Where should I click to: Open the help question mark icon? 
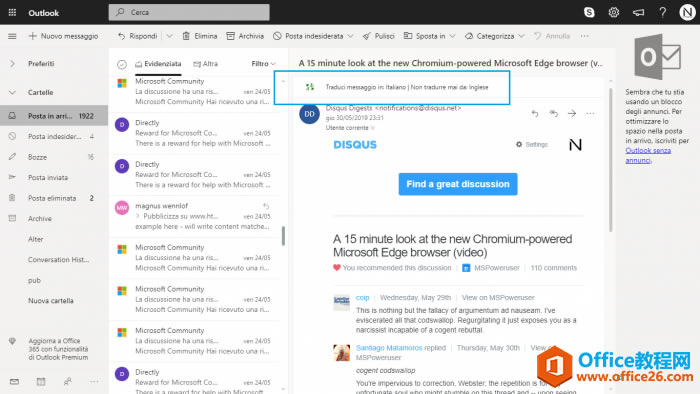pyautogui.click(x=663, y=12)
